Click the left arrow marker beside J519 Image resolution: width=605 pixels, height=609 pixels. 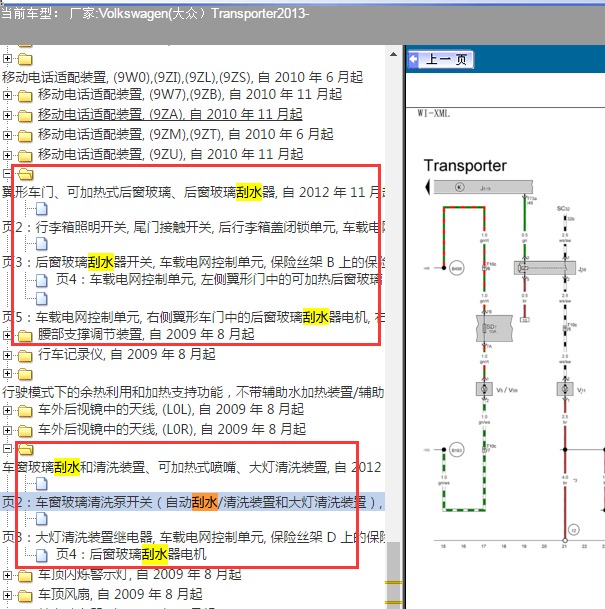coord(428,187)
